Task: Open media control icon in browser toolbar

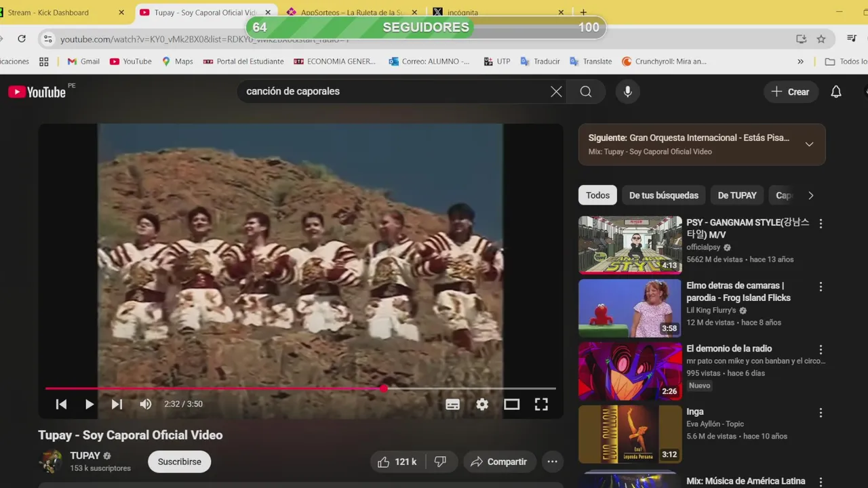Action: 852,39
